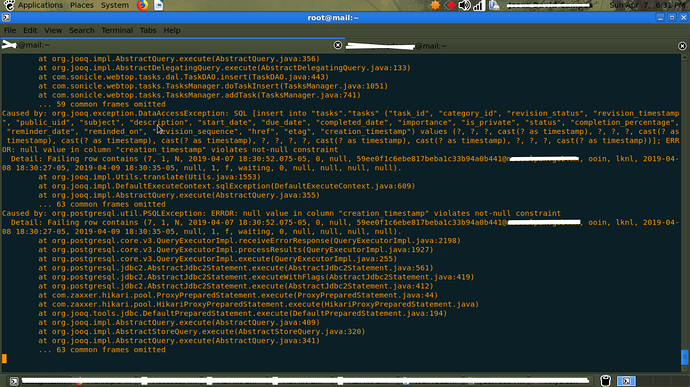Click the AbstractJdbc2Statement.java:412 line
690x387 pixels.
[235, 286]
